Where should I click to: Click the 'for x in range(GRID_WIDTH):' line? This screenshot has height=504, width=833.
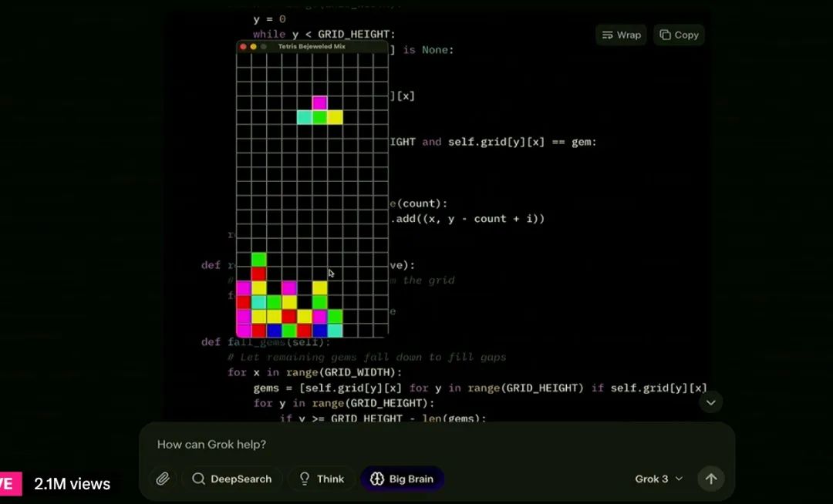click(315, 372)
